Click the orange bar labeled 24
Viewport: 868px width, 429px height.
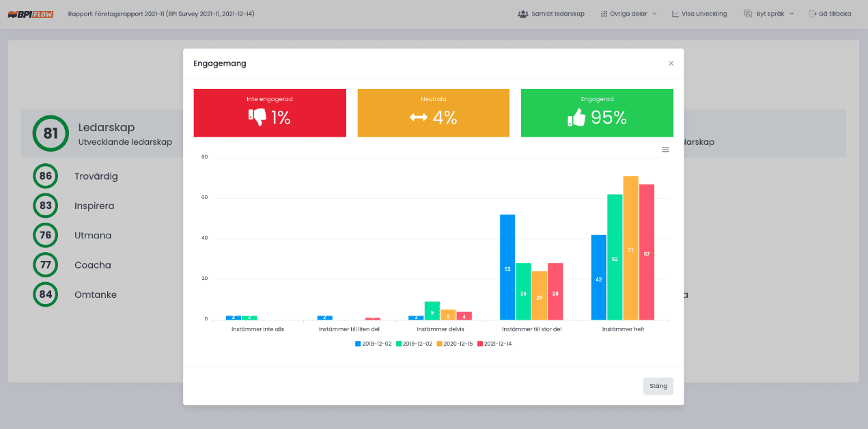540,296
